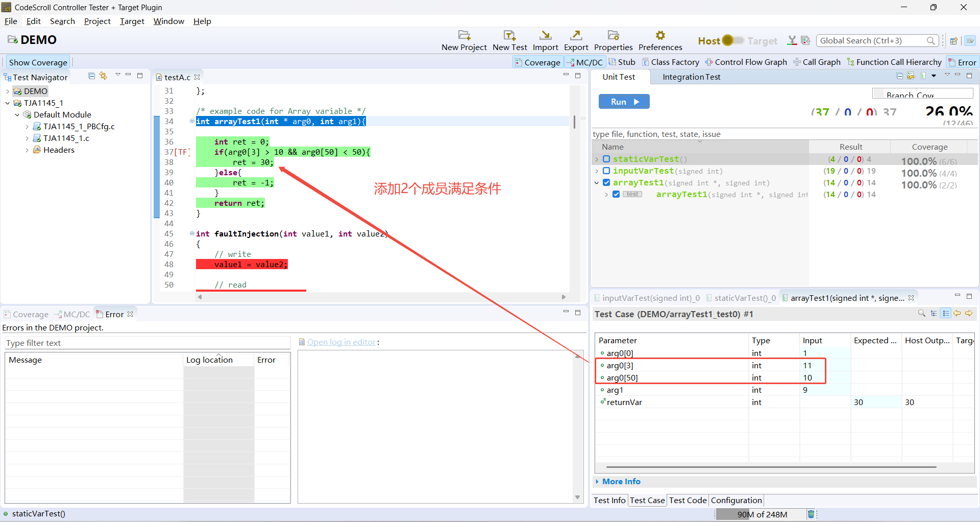Open Unit Test toolbar black dropdown arrow

tap(934, 76)
